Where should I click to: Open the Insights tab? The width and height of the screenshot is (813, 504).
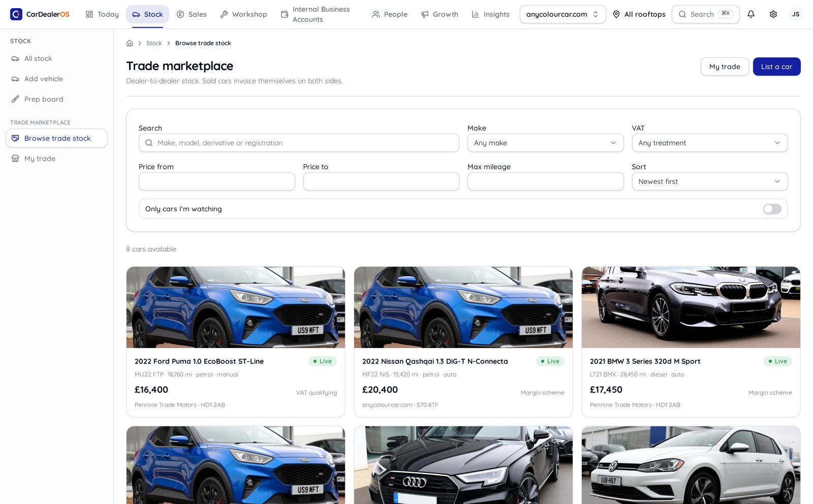click(x=490, y=14)
